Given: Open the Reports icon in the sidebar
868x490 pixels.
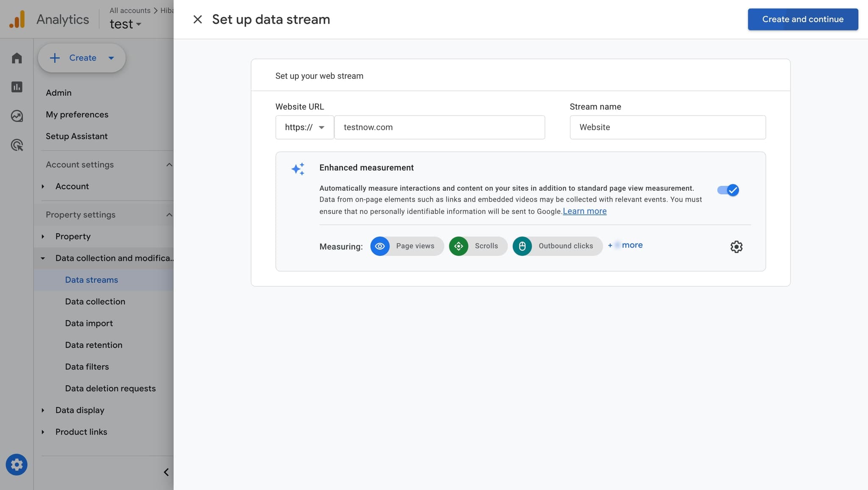Looking at the screenshot, I should pos(17,87).
